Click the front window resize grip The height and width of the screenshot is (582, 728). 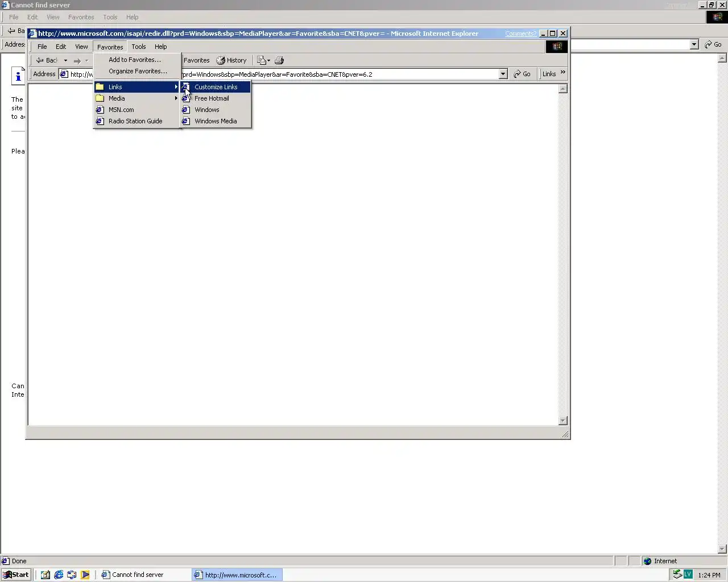pos(565,434)
